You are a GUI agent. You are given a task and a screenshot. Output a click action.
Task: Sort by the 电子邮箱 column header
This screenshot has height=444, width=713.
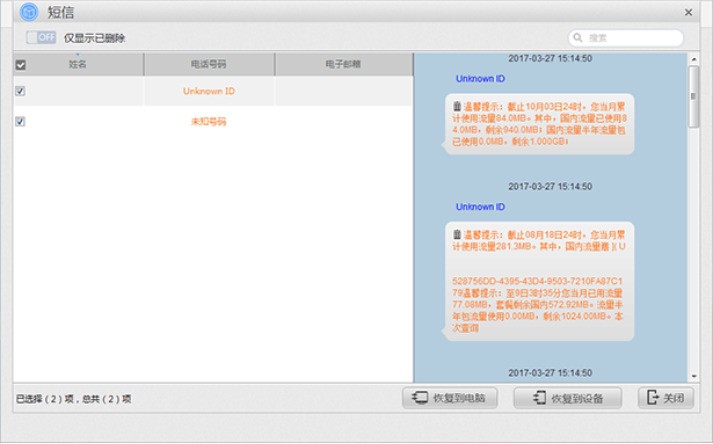(x=343, y=64)
